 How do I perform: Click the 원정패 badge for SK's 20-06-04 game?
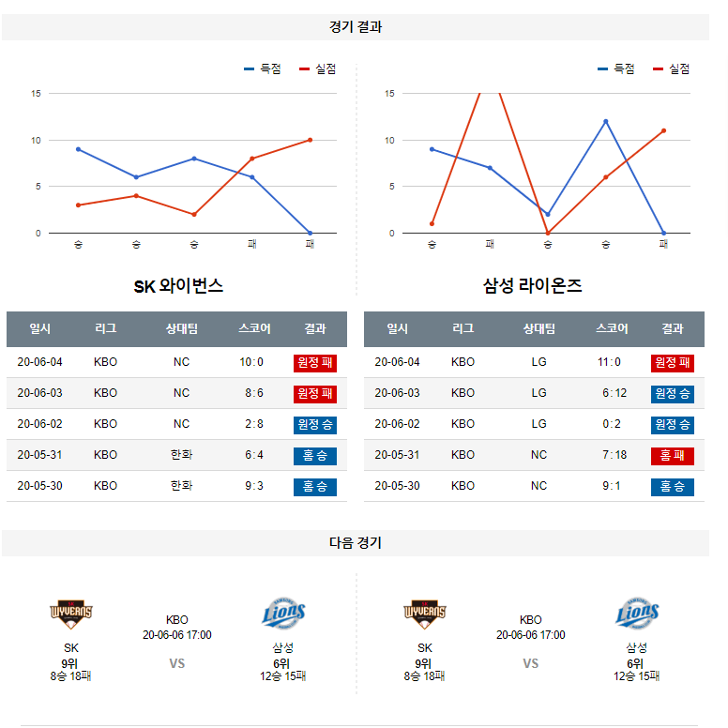[315, 363]
